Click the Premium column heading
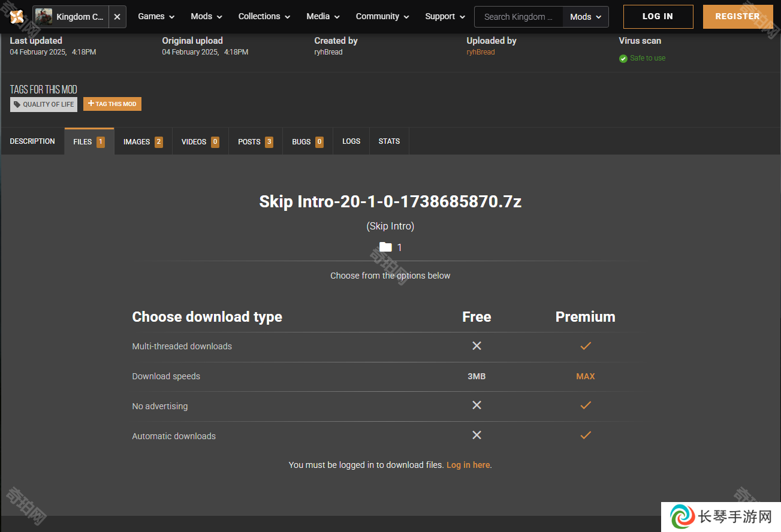The width and height of the screenshot is (781, 532). (586, 317)
